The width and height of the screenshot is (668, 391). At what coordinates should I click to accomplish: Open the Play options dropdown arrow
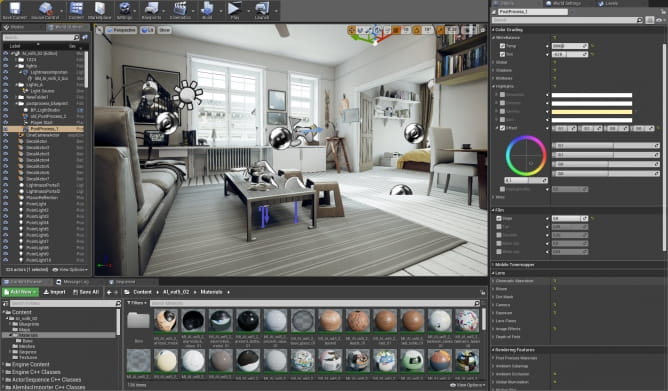pos(249,11)
